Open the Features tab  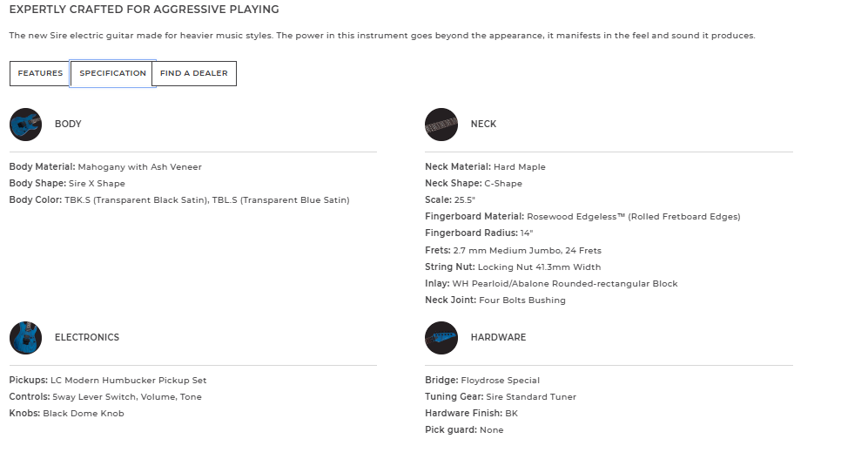(40, 74)
